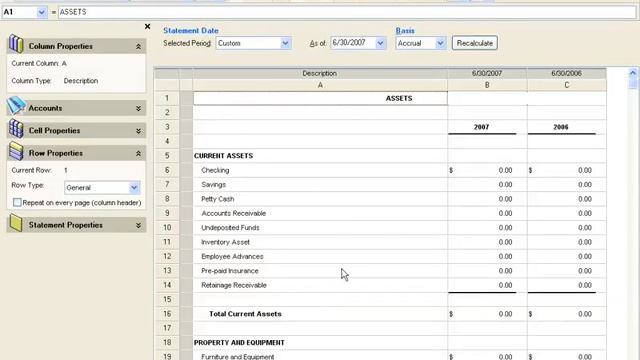Viewport: 640px width, 360px height.
Task: Click the Pre-paid Insurance row label
Action: [230, 271]
